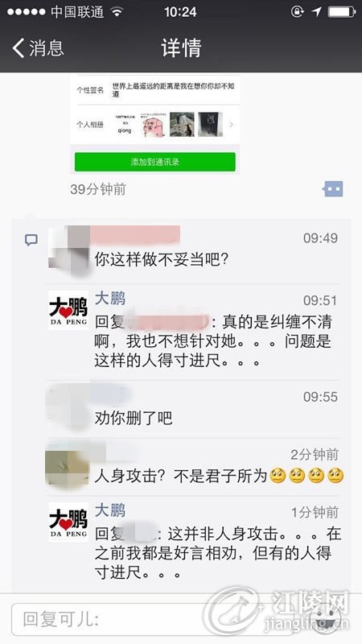
Task: Open the comment/like bubble icon
Action: tap(333, 189)
